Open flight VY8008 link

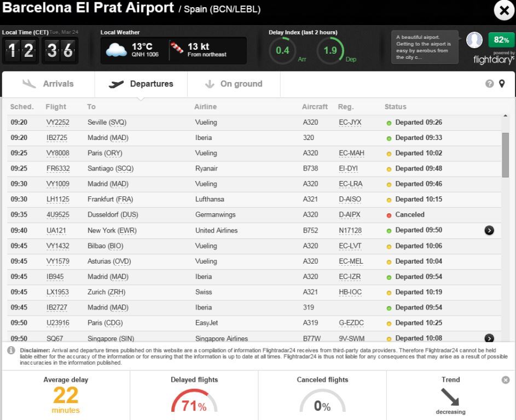(58, 153)
